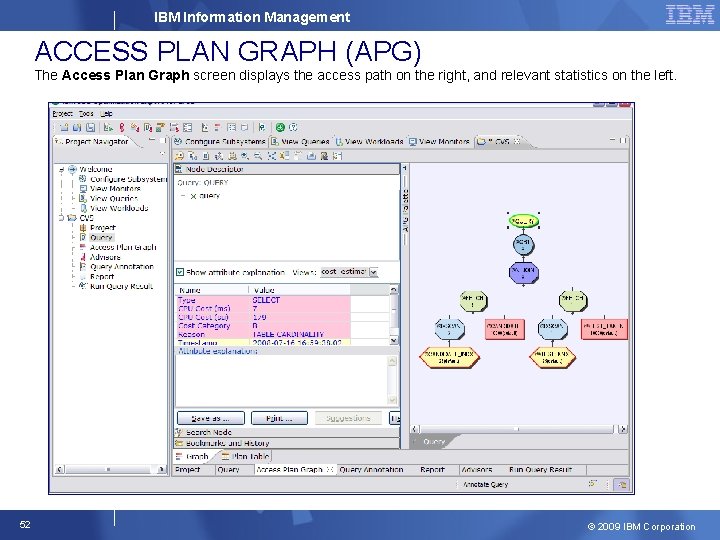720x540 pixels.
Task: Select Run Query Result in navigator tree
Action: pos(116,286)
